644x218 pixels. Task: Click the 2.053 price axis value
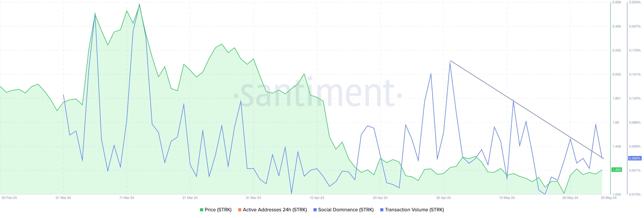(616, 74)
